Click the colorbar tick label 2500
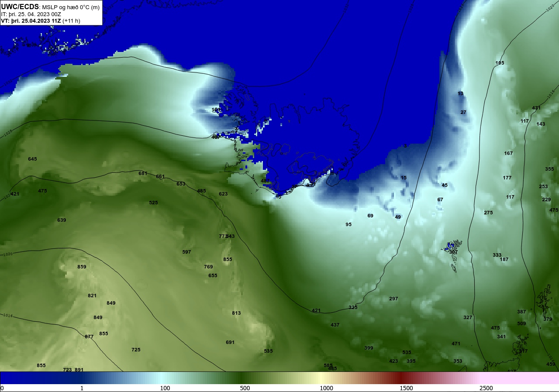The height and width of the screenshot is (392, 559). pyautogui.click(x=486, y=388)
